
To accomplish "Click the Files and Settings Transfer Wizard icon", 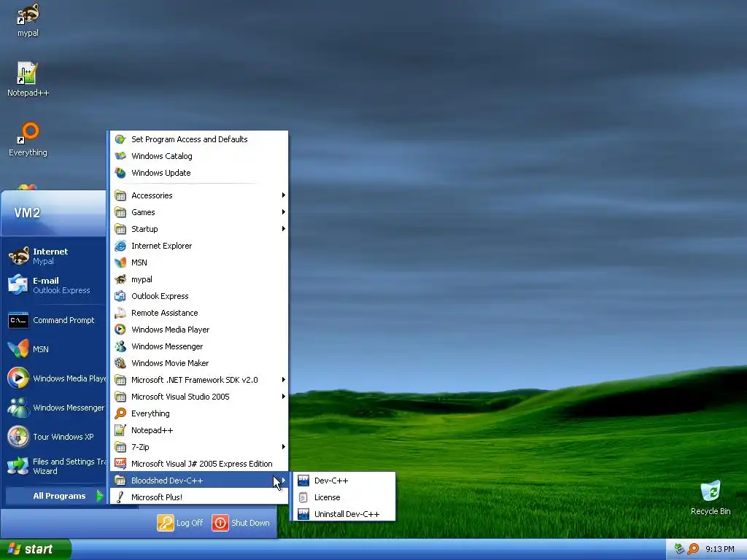I will (x=18, y=466).
